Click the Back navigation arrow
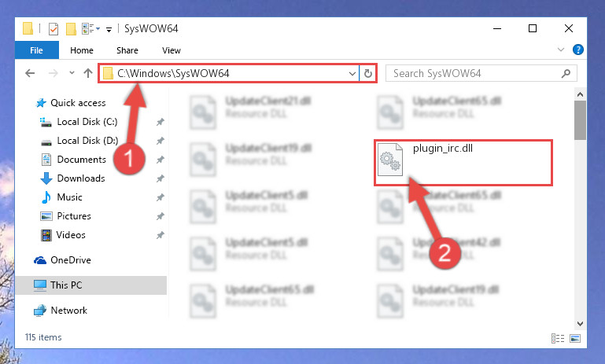This screenshot has width=605, height=364. (x=30, y=73)
